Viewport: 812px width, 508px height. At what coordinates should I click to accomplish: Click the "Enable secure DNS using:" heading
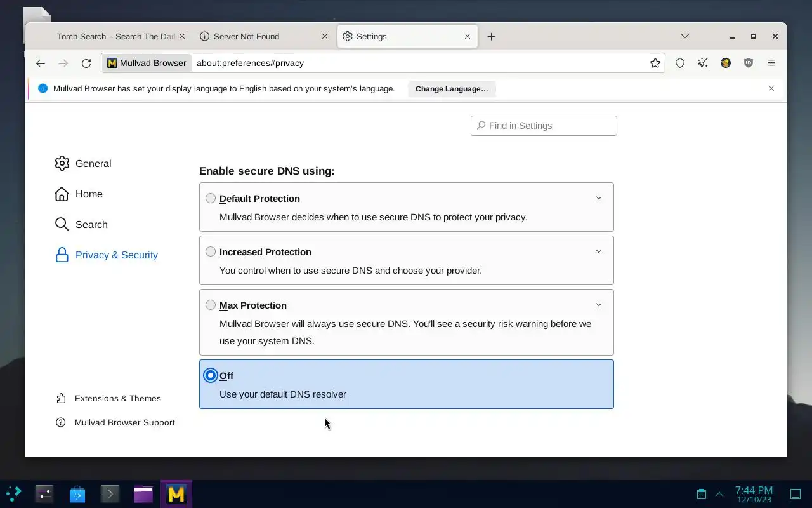(x=266, y=171)
